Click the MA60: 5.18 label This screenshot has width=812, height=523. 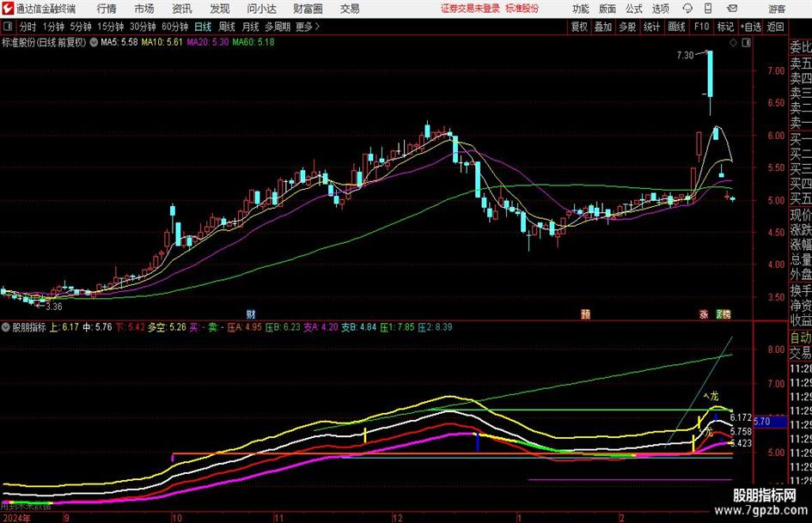(x=253, y=42)
